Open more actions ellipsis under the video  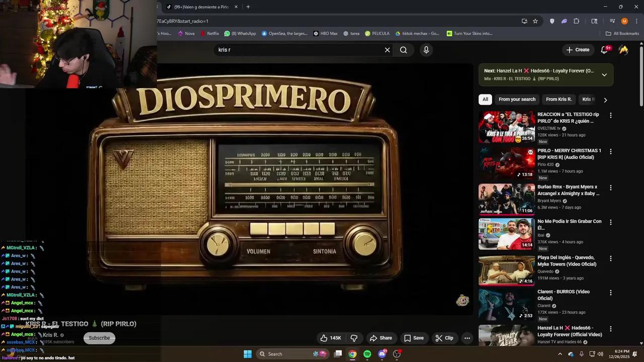click(x=467, y=338)
